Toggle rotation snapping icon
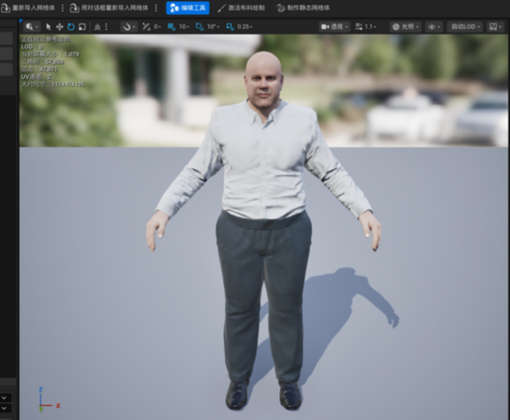Viewport: 510px width, 420px height. (200, 26)
